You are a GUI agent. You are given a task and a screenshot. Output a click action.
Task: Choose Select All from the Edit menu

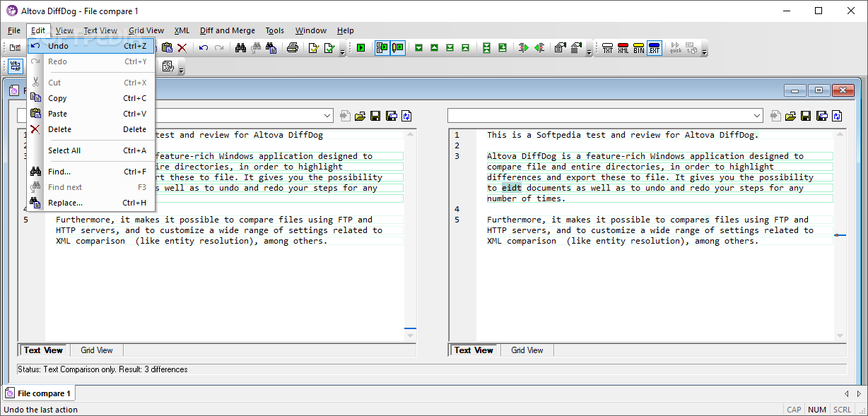90,150
